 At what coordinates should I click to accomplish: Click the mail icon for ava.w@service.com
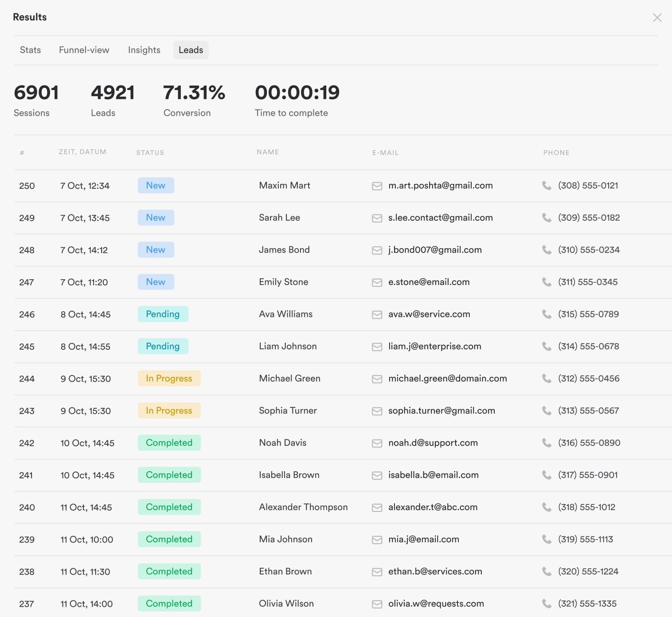377,315
